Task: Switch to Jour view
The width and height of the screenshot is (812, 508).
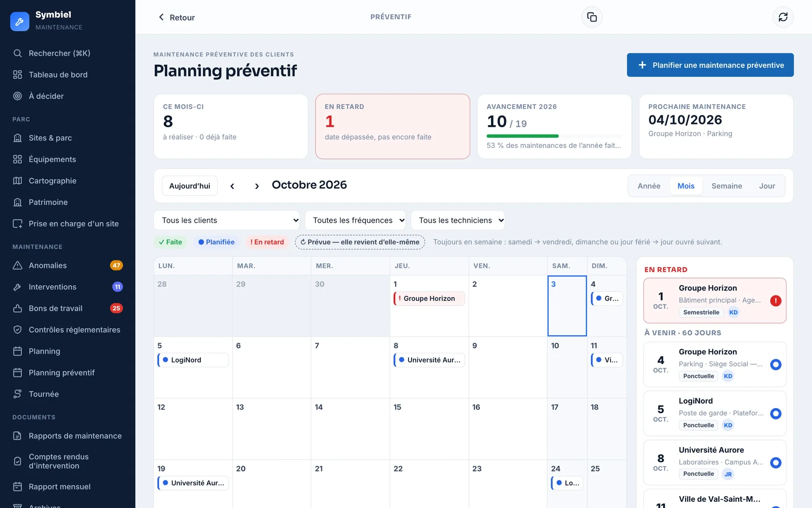Action: pos(767,186)
